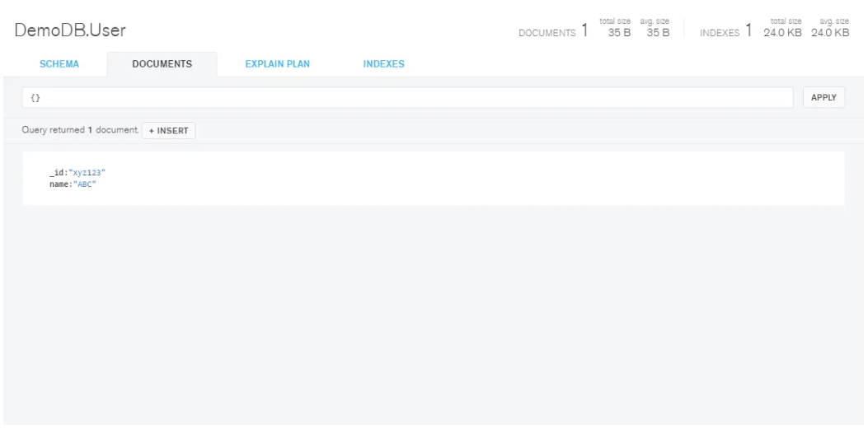868x429 pixels.
Task: Switch to the SCHEMA tab
Action: 59,64
